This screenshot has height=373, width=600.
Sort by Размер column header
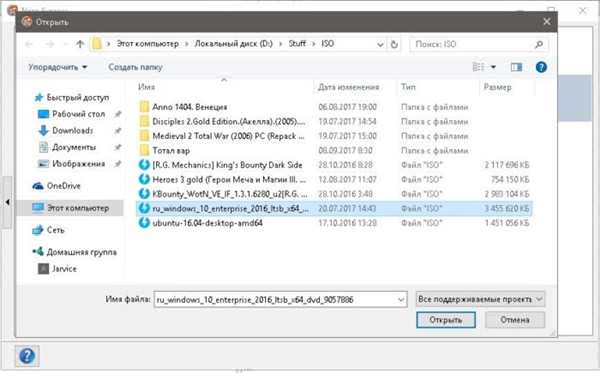point(497,87)
